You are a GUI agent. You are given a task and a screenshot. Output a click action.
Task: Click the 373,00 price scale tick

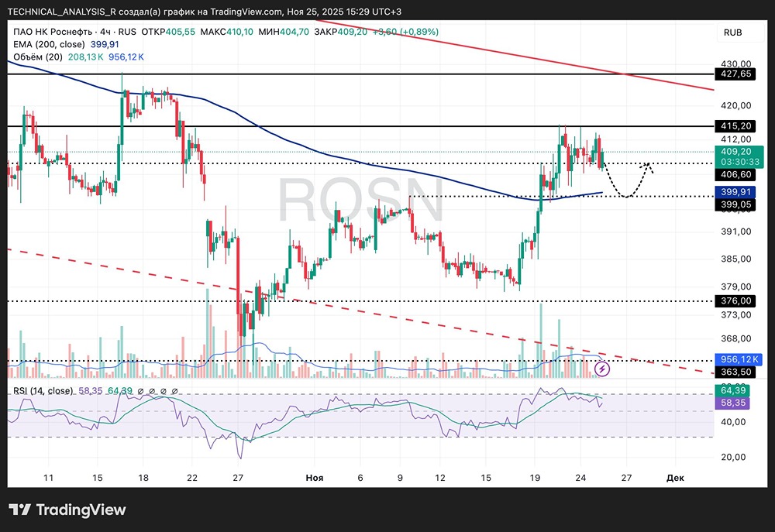(x=736, y=314)
